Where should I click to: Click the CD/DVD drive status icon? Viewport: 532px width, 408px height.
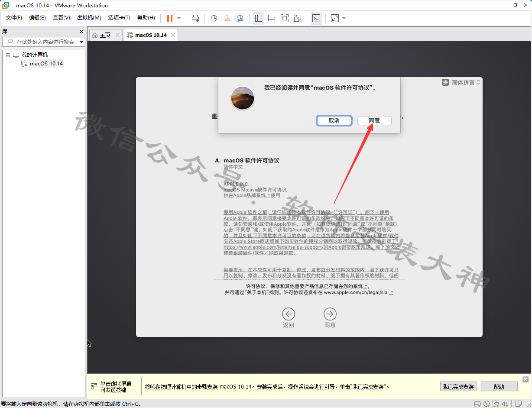tap(487, 404)
